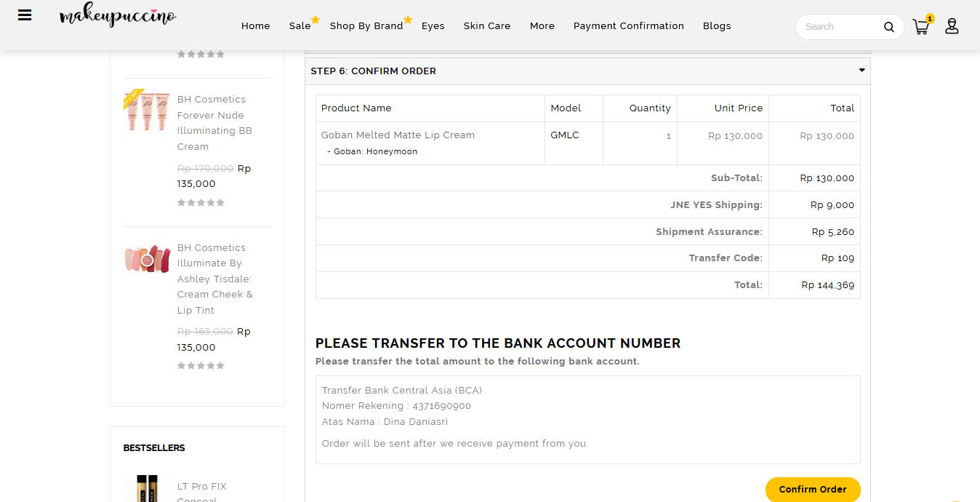Image resolution: width=980 pixels, height=502 pixels.
Task: Click the Step 6: Confirm Order header
Action: coord(587,71)
